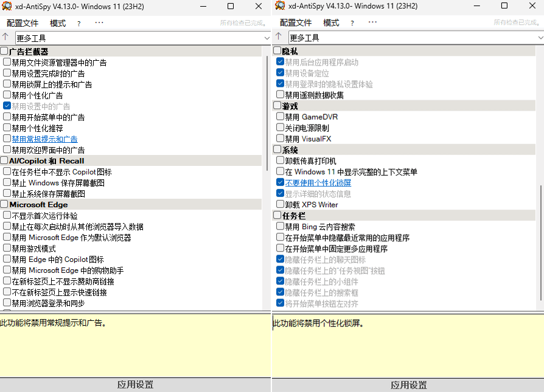544x392 pixels.
Task: Enable 禁止在每次启动时从其他浏览器导入数据
Action: (x=7, y=226)
